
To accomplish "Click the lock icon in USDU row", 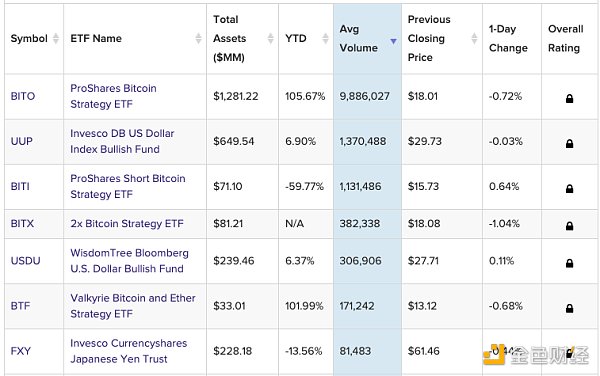I will (569, 263).
